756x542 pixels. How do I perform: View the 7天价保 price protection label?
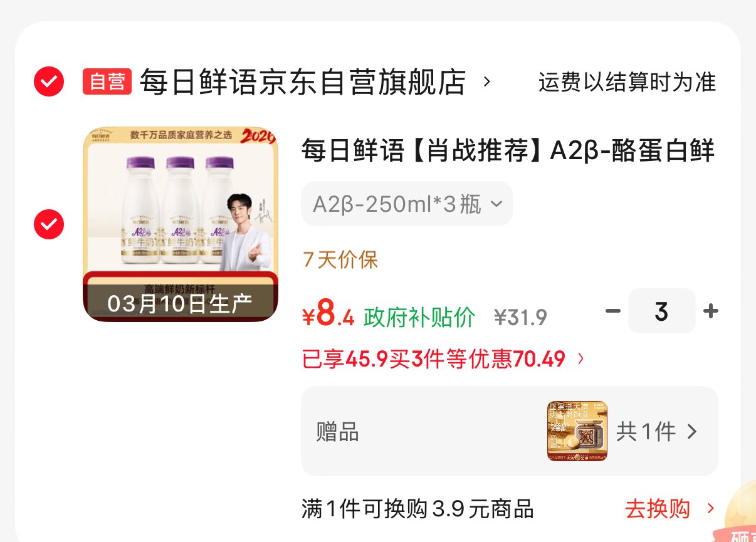(340, 260)
